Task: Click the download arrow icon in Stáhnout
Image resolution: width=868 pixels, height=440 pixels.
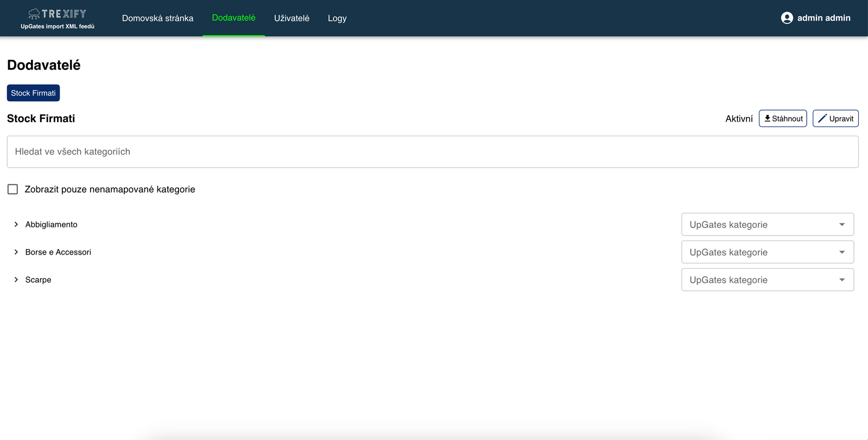Action: click(767, 118)
